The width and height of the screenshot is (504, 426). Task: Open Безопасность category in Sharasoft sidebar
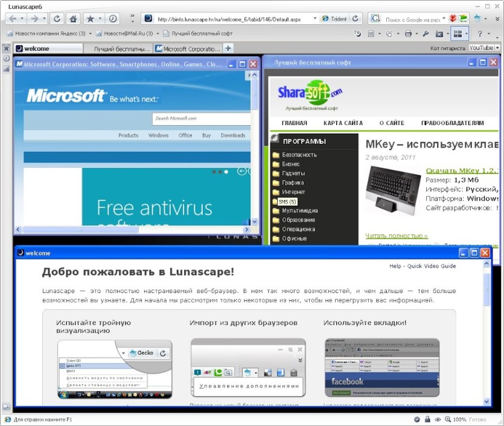pos(299,155)
